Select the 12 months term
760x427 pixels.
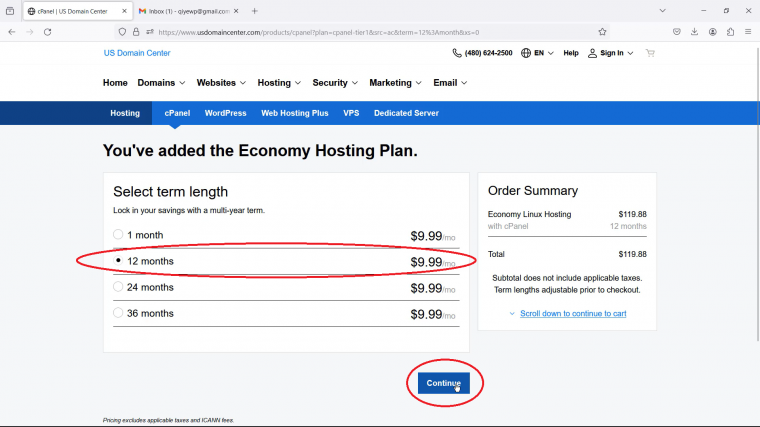click(x=118, y=260)
